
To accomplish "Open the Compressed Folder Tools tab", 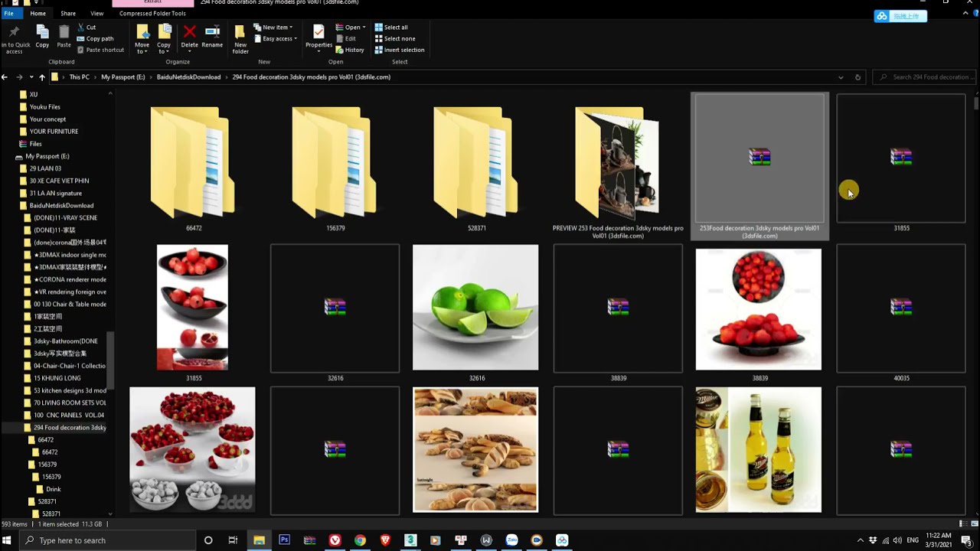I will pos(152,13).
